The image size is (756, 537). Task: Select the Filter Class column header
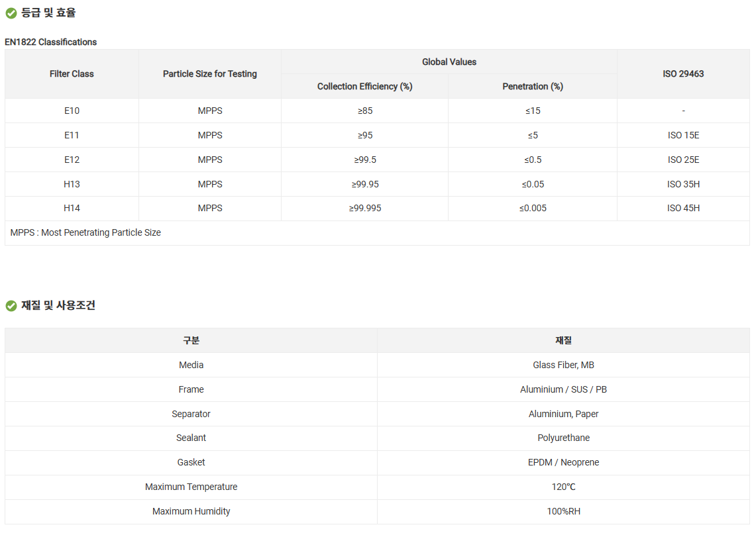[x=72, y=74]
